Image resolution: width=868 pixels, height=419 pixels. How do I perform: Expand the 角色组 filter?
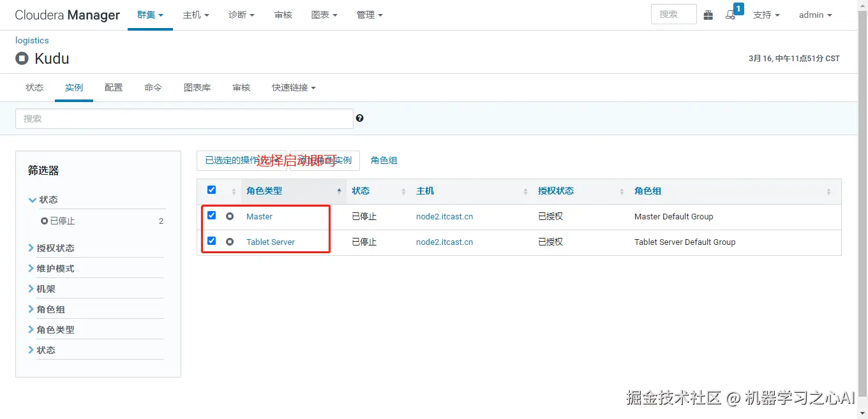click(x=47, y=309)
